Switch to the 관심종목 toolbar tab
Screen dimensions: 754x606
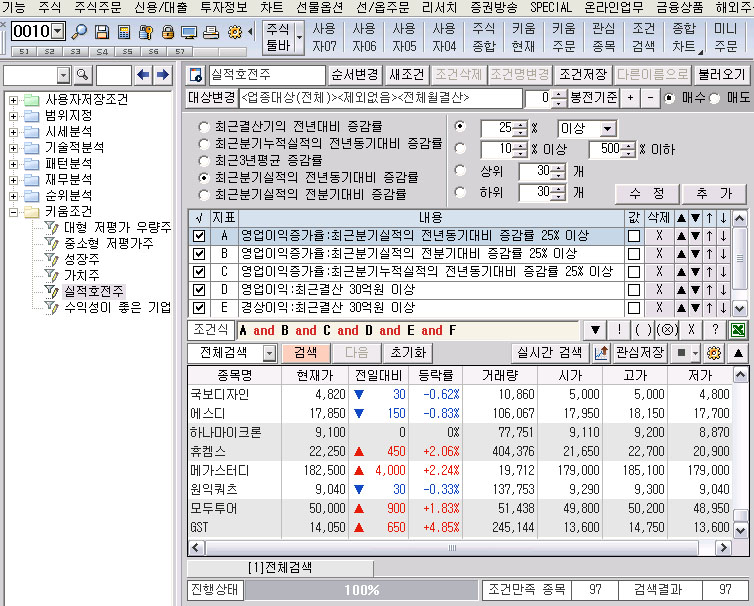(x=604, y=36)
